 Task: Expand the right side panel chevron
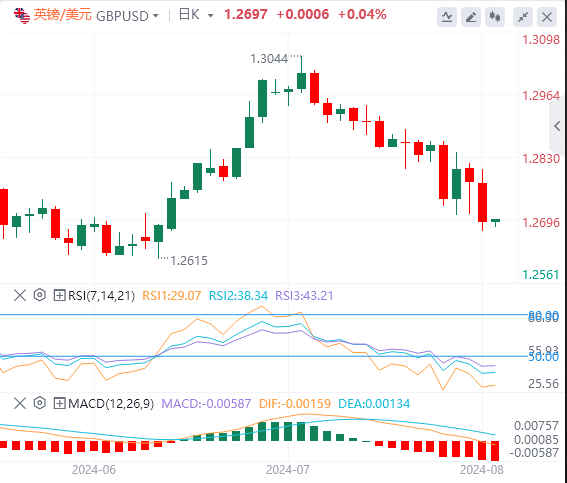(x=557, y=126)
